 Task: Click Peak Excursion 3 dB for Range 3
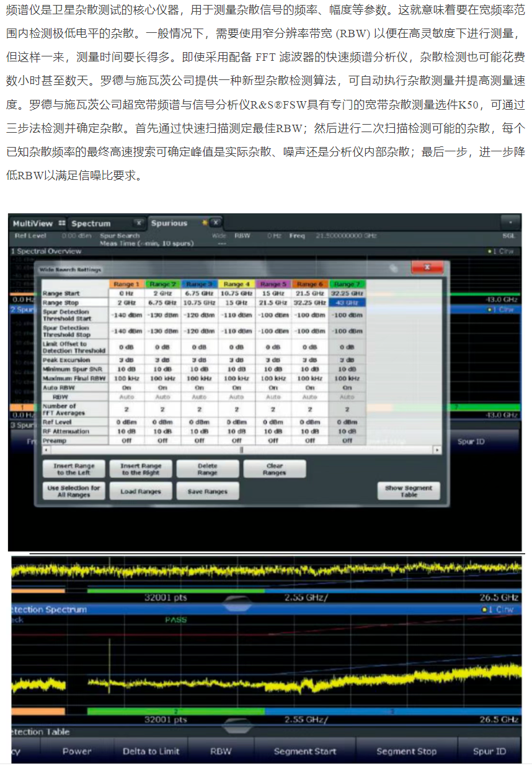200,360
